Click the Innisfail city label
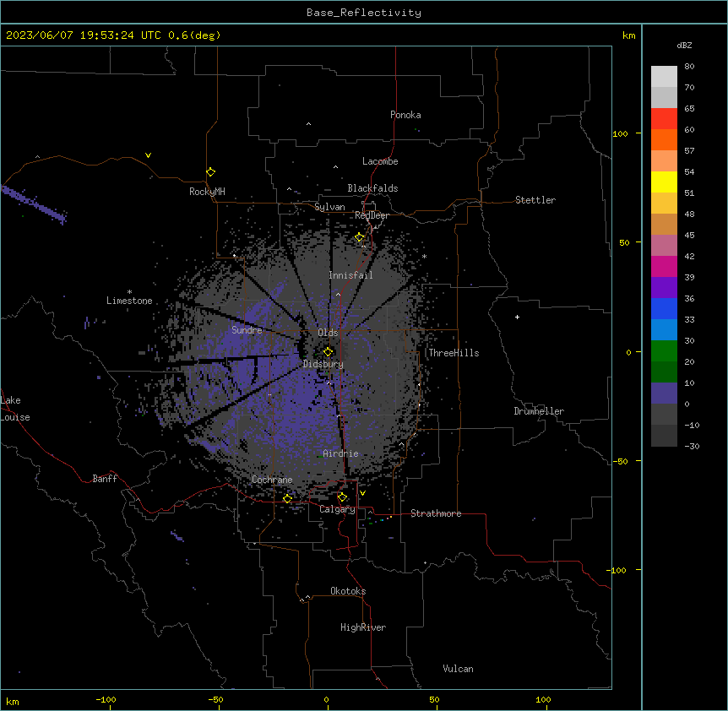The image size is (728, 711). 350,275
